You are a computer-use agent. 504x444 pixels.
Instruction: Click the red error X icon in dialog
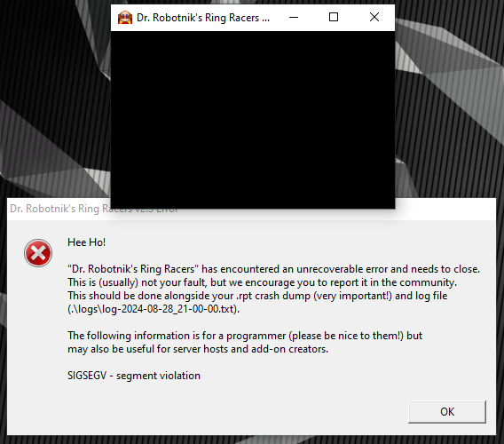tap(38, 253)
